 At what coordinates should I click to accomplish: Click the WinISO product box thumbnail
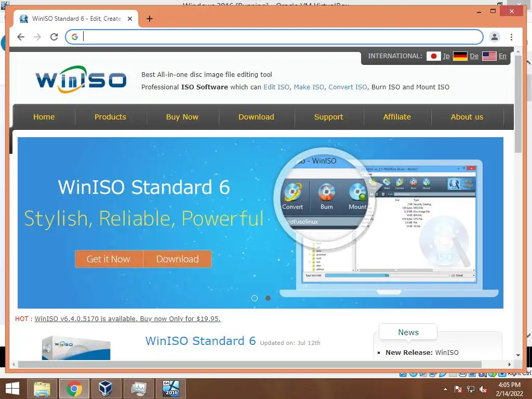click(x=76, y=348)
